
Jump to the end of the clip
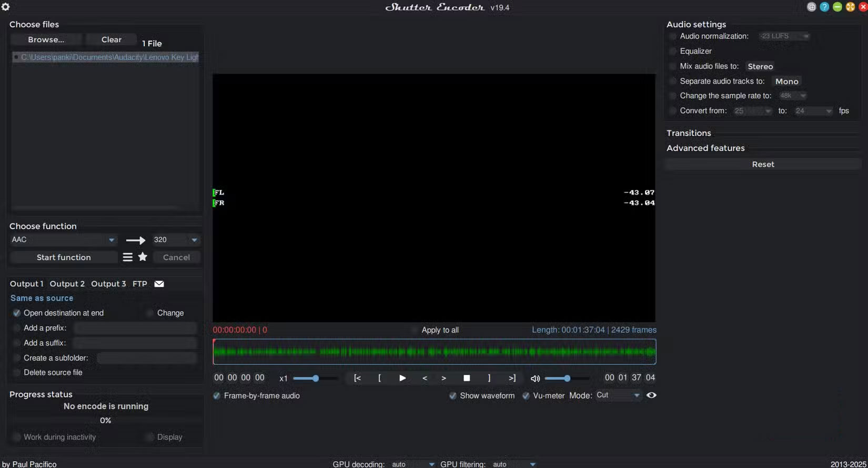[512, 378]
